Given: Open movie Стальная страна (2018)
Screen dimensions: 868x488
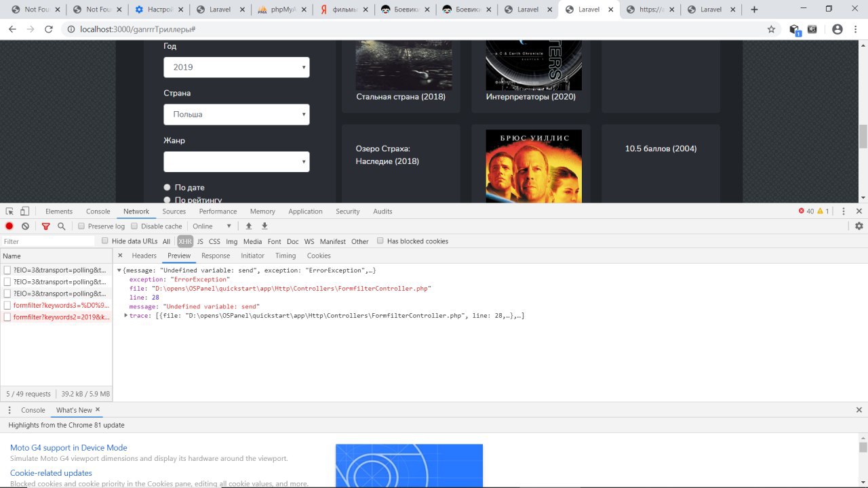Looking at the screenshot, I should coord(401,97).
